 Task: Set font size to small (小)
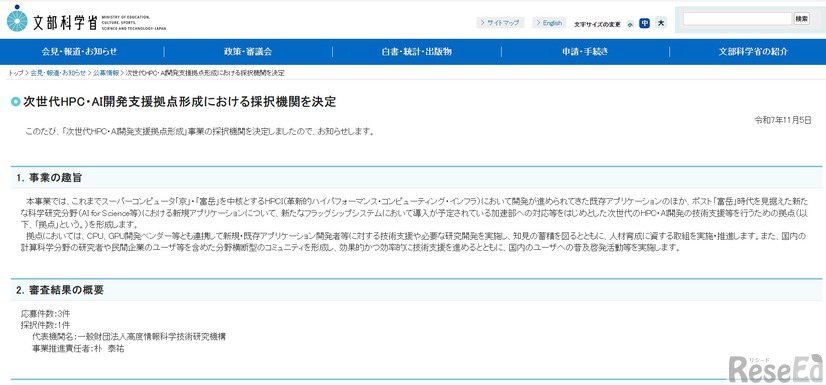coord(630,24)
